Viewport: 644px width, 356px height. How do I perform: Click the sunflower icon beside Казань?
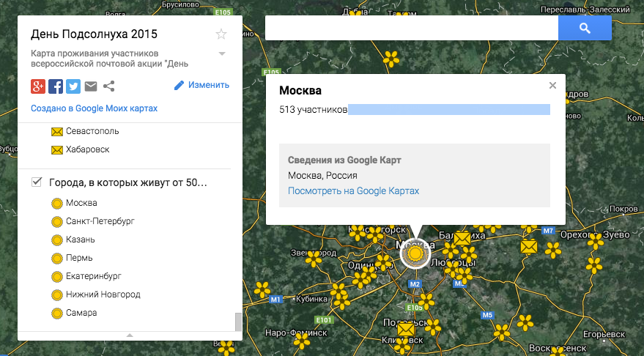(57, 240)
